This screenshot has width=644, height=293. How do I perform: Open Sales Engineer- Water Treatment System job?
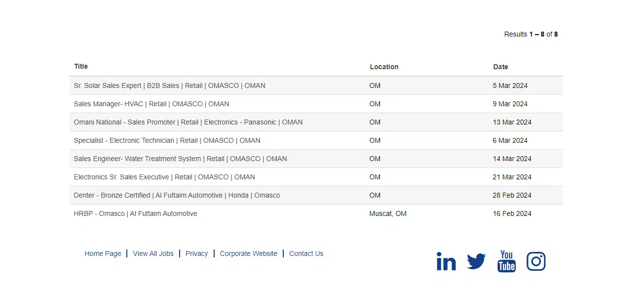click(x=180, y=159)
